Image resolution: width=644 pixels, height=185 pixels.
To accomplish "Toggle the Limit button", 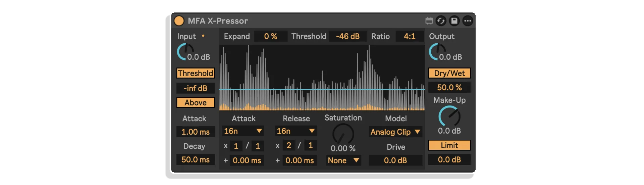I will [x=449, y=145].
